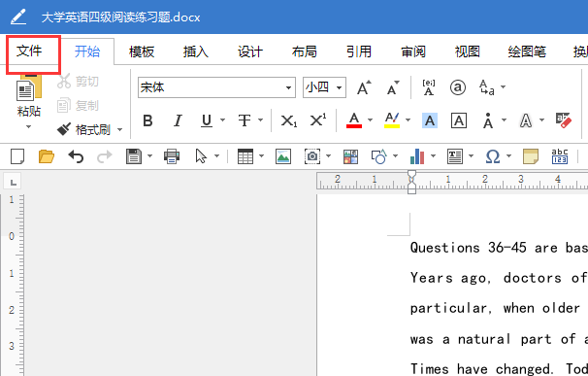Click the phonetic guide icon
The height and width of the screenshot is (376, 588).
(429, 87)
